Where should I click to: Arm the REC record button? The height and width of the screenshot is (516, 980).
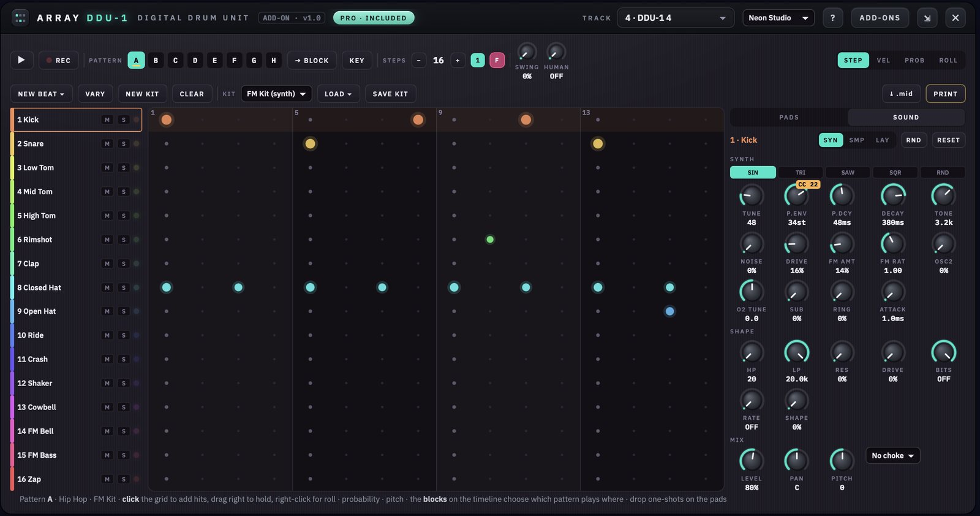[x=58, y=60]
